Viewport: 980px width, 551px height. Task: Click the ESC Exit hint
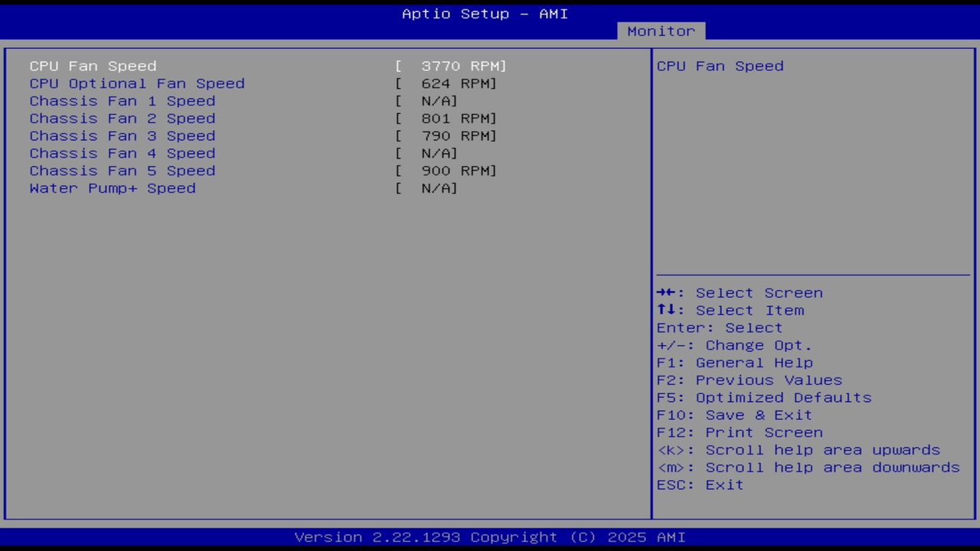700,484
